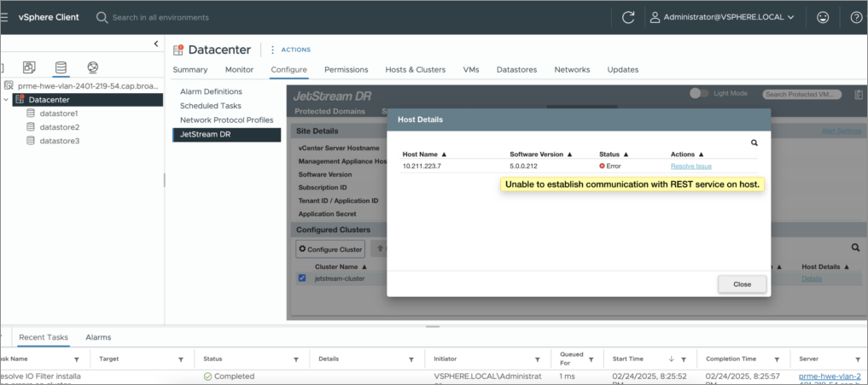
Task: Switch to the Storage inventory icon
Action: click(61, 67)
